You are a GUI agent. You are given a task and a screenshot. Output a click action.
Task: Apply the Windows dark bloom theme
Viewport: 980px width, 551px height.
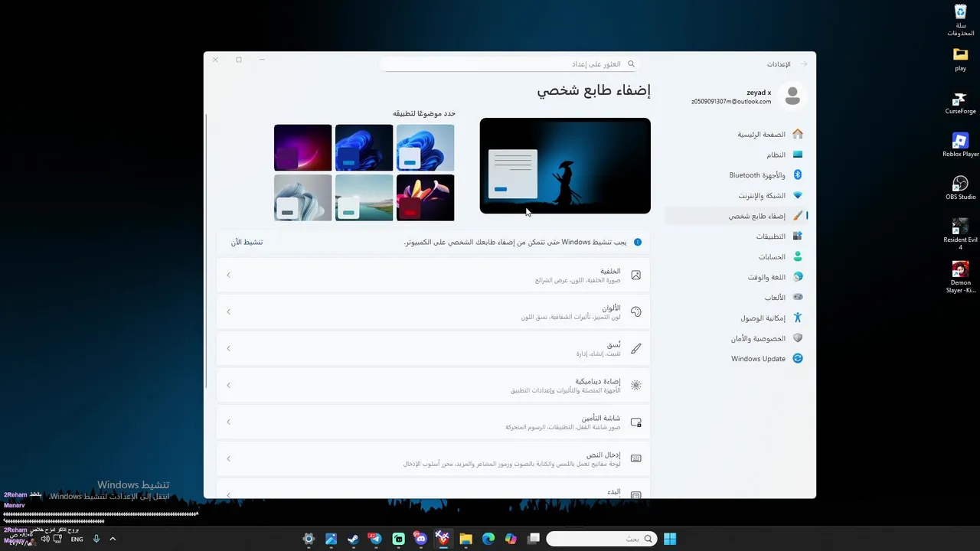pyautogui.click(x=364, y=148)
